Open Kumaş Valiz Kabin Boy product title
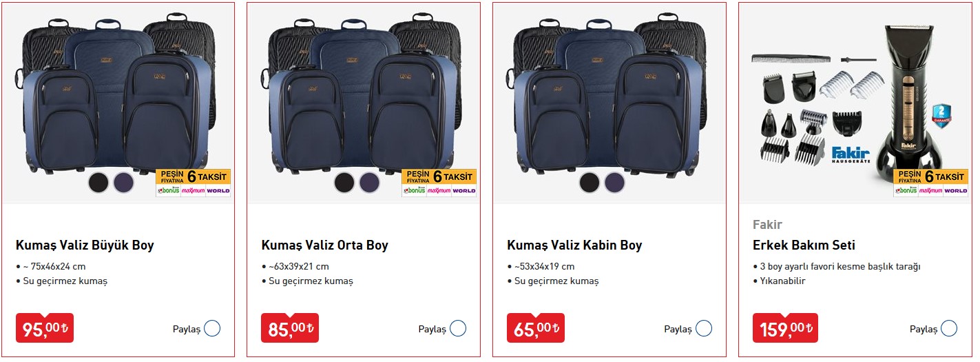Image resolution: width=980 pixels, height=362 pixels. 574,245
